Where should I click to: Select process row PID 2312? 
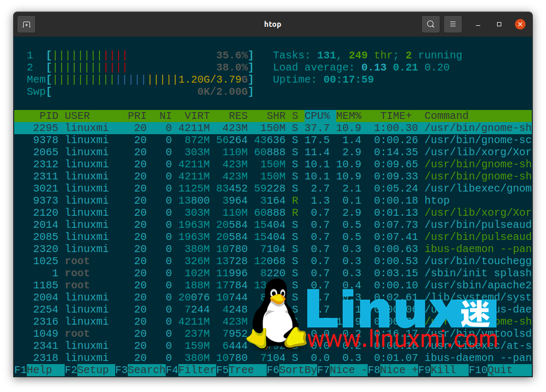[273, 164]
